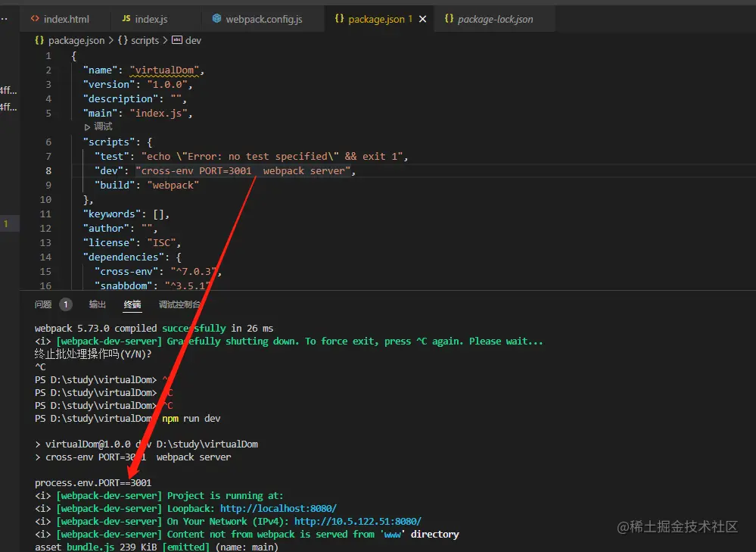Select the package.json tab
Image resolution: width=756 pixels, height=552 pixels.
(376, 19)
